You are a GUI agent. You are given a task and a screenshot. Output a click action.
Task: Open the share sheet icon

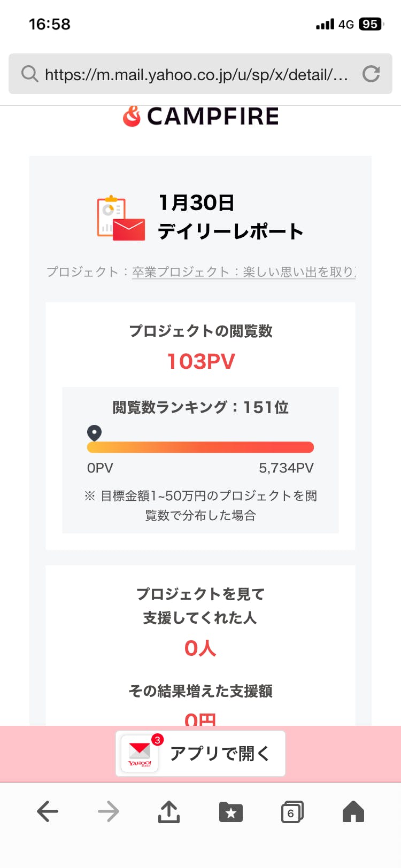(169, 812)
